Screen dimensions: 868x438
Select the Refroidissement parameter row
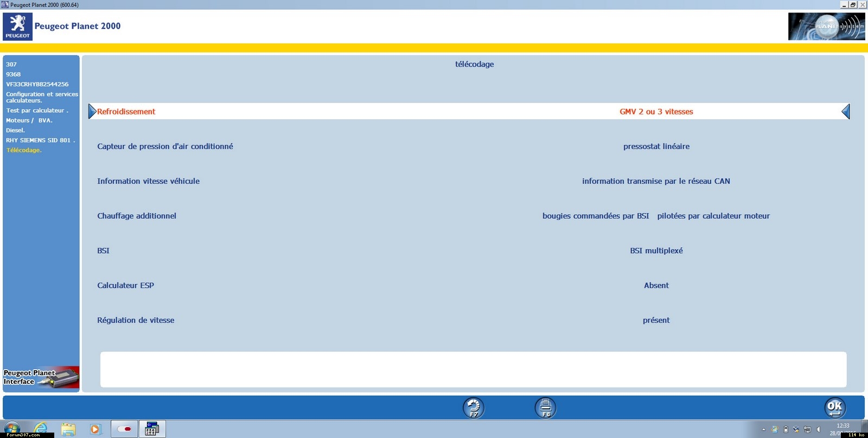126,112
